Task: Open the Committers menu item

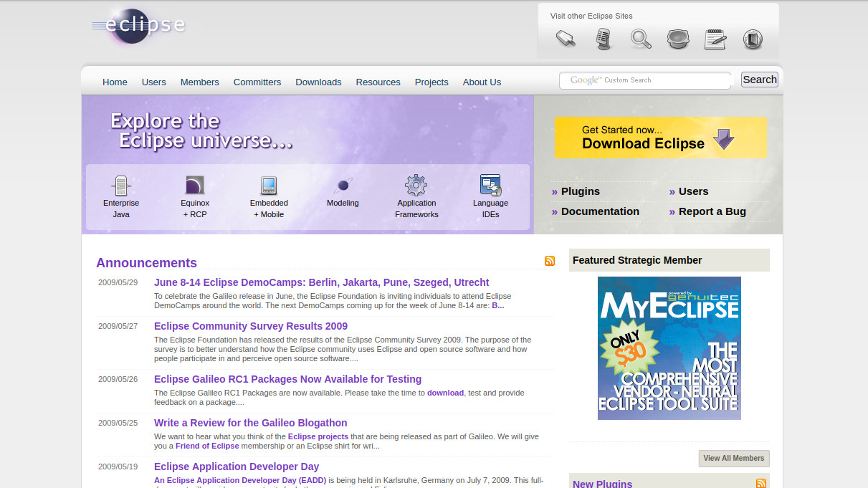Action: (257, 82)
